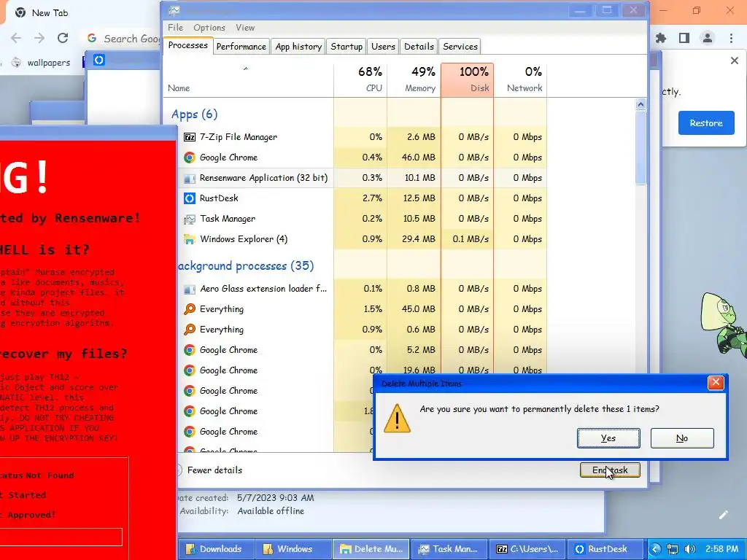Viewport: 747px width, 560px height.
Task: Select the Windows Explorer (4) row text
Action: [244, 239]
